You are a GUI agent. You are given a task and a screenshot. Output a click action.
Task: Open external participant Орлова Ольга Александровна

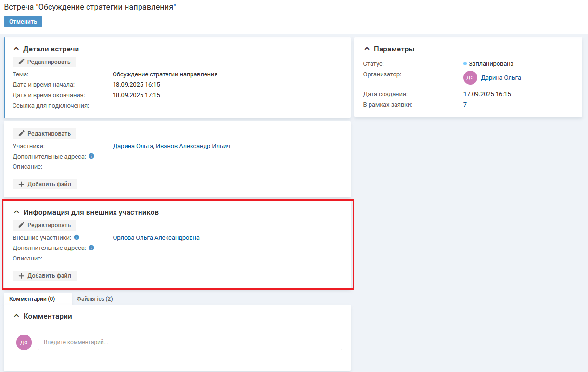click(x=156, y=238)
